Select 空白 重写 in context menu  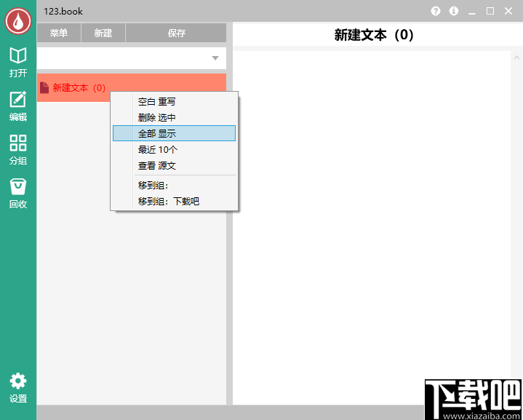pos(174,101)
